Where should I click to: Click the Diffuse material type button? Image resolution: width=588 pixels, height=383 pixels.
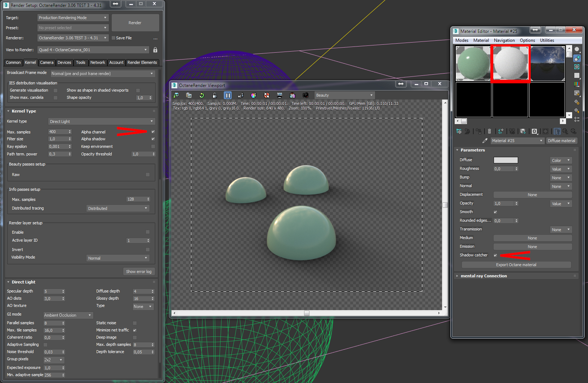(562, 141)
